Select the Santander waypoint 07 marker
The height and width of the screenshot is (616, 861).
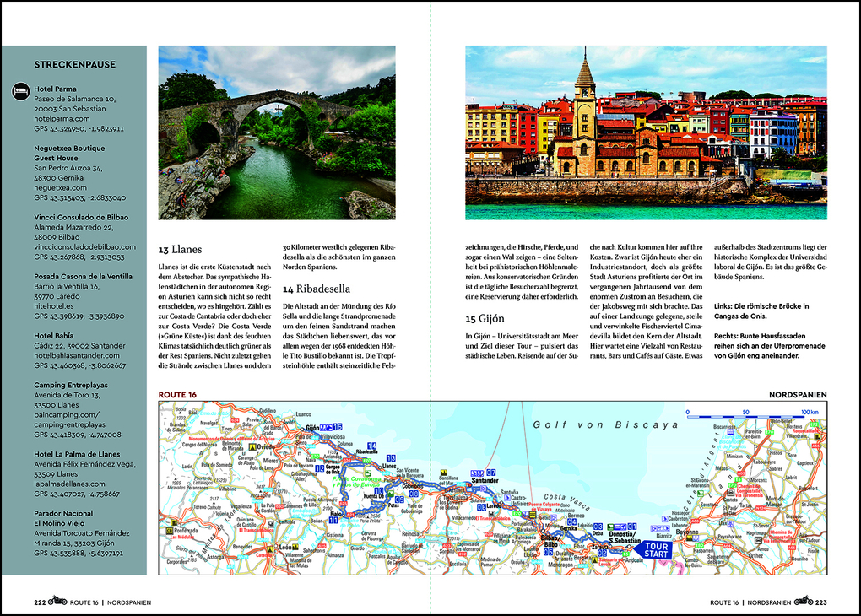(x=490, y=473)
